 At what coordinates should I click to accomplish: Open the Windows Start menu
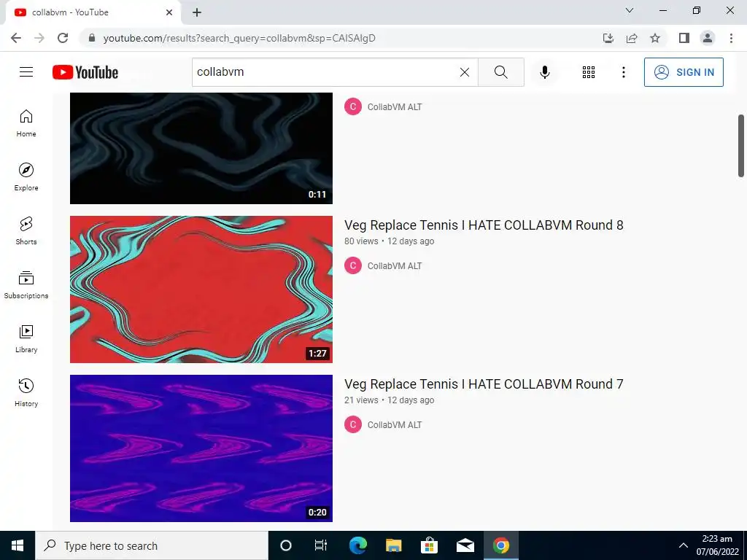(x=18, y=545)
